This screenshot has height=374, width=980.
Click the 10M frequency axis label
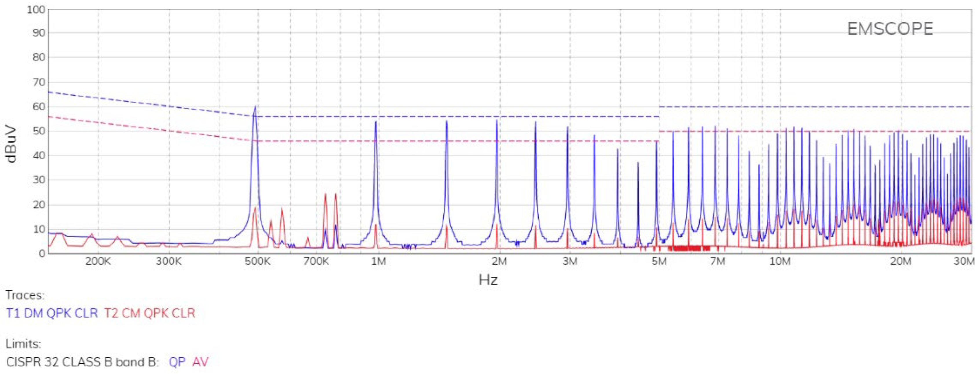(x=780, y=262)
